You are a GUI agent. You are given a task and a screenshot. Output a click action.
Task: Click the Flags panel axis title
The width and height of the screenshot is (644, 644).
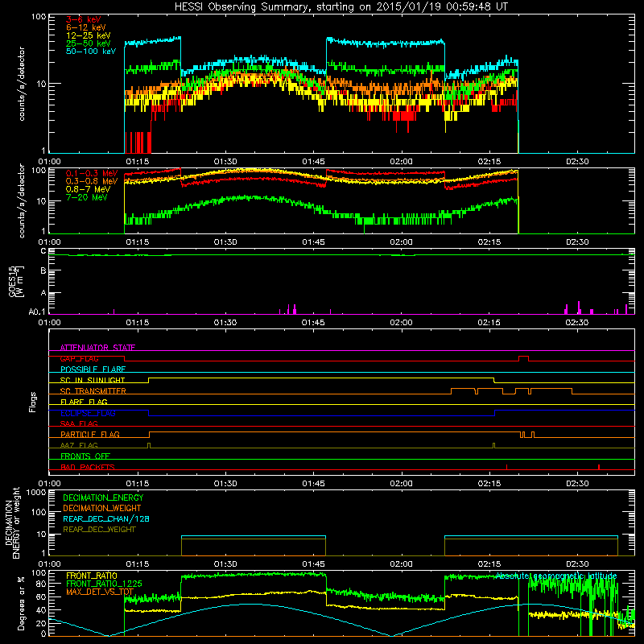click(33, 402)
